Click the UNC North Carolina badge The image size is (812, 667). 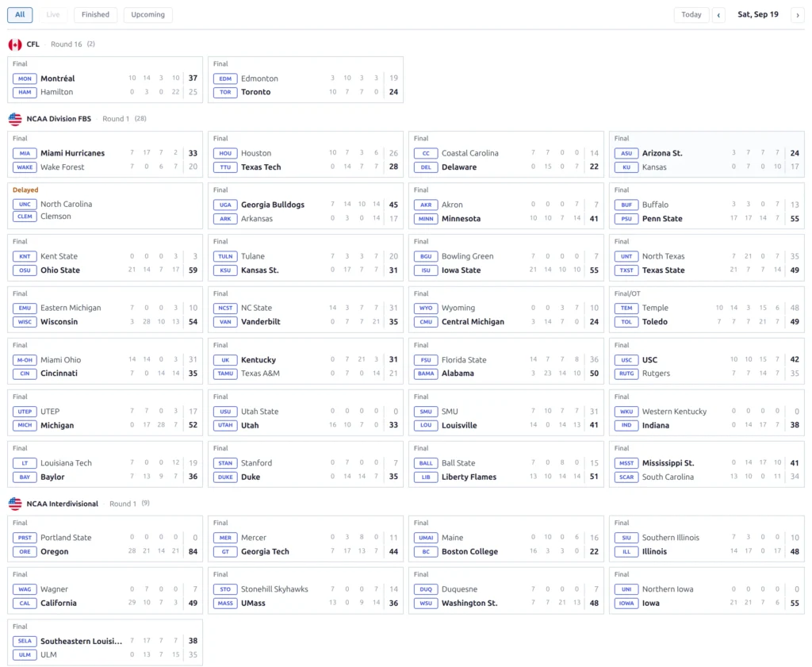(25, 204)
